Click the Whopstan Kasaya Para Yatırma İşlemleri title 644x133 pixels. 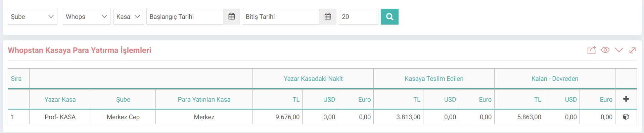(80, 50)
